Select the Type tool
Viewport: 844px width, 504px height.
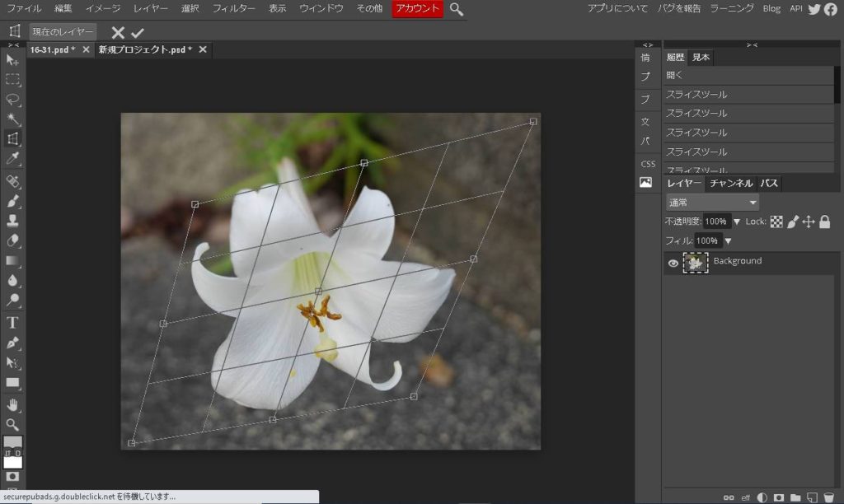click(x=12, y=322)
